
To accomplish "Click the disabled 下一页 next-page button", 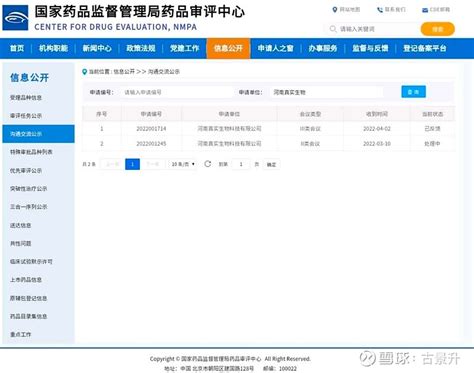I will (153, 164).
